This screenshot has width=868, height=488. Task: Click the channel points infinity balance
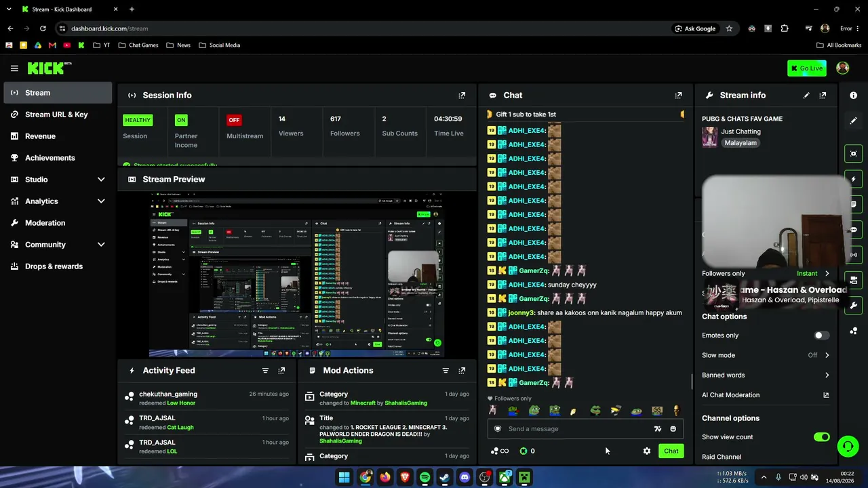coord(500,451)
